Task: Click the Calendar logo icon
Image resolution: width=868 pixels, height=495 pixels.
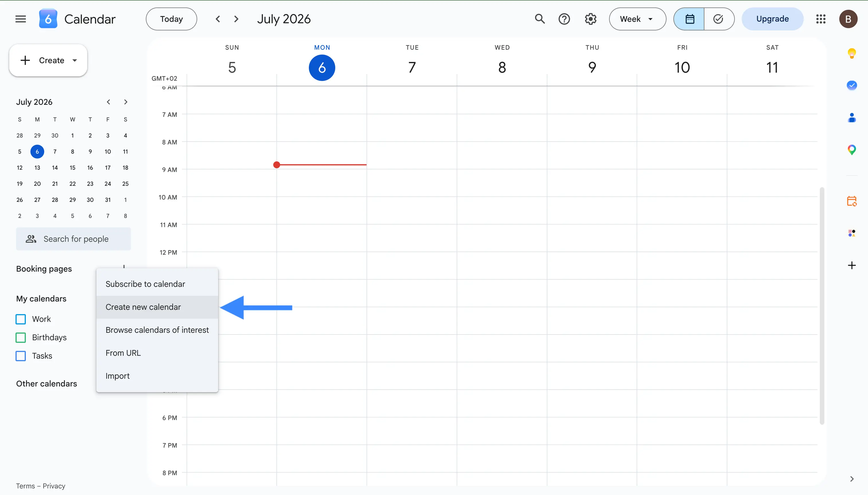Action: pyautogui.click(x=48, y=19)
